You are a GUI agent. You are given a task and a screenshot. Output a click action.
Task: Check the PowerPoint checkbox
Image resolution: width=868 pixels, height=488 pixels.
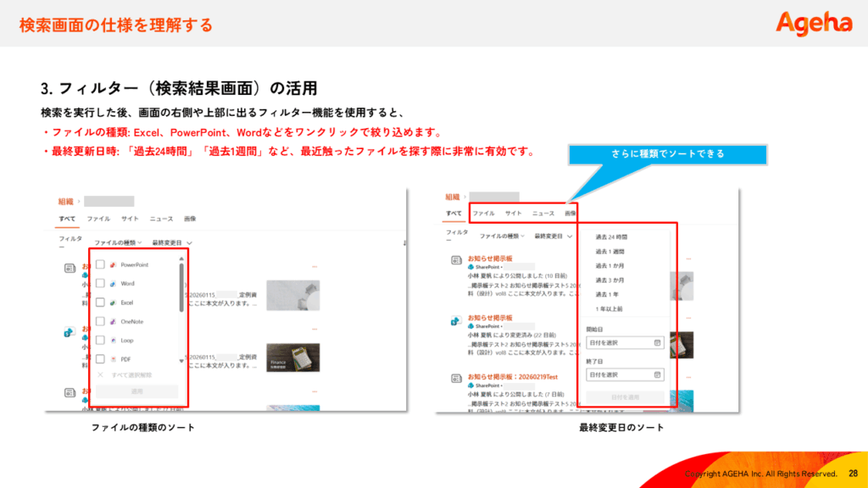(100, 265)
